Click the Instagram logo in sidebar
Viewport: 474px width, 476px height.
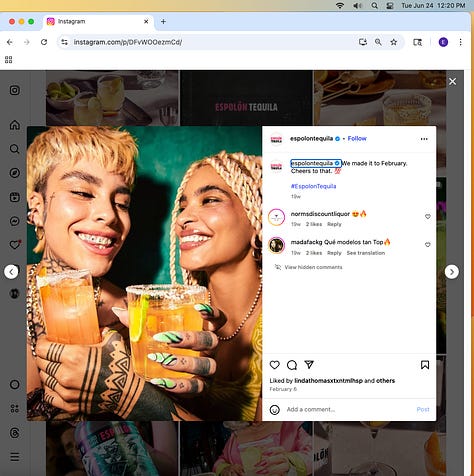point(15,90)
